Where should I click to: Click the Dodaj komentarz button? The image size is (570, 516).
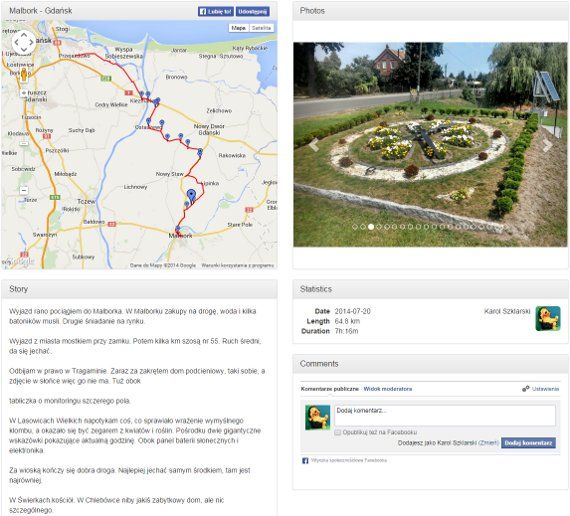coord(528,443)
